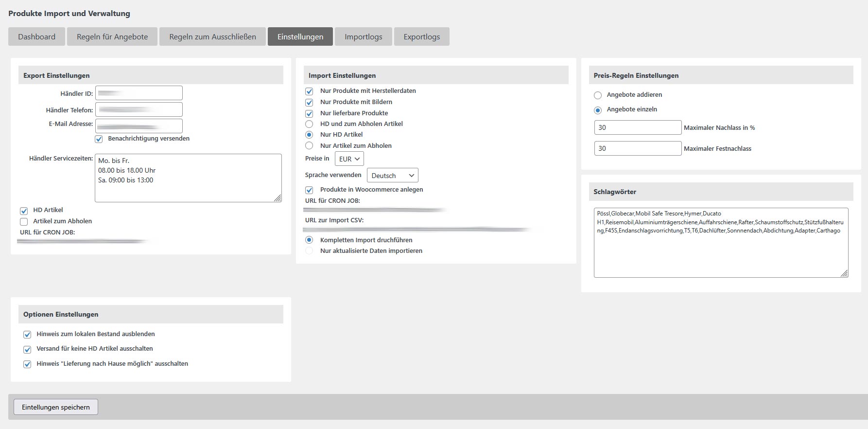Screen dimensions: 868x429
Task: Click the Maximaler Nachlass in % field
Action: (x=638, y=127)
